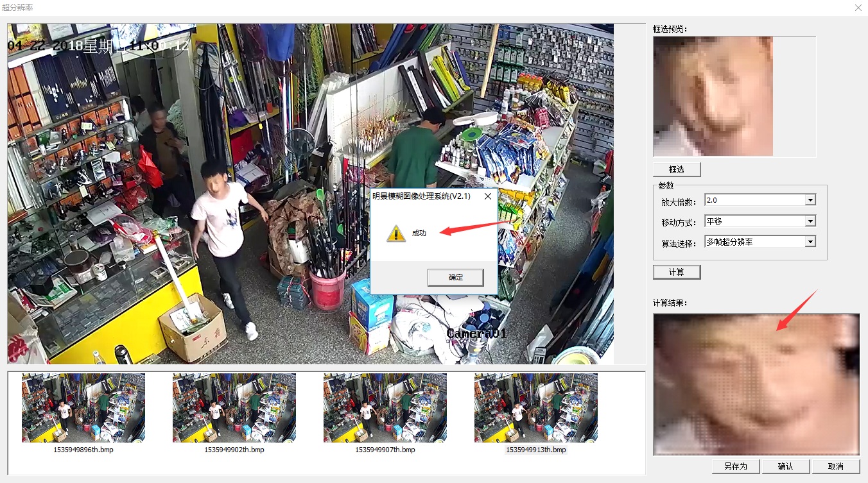The image size is (868, 483).
Task: Close the 明景模糊图像处理系统 dialog with X
Action: pos(487,196)
